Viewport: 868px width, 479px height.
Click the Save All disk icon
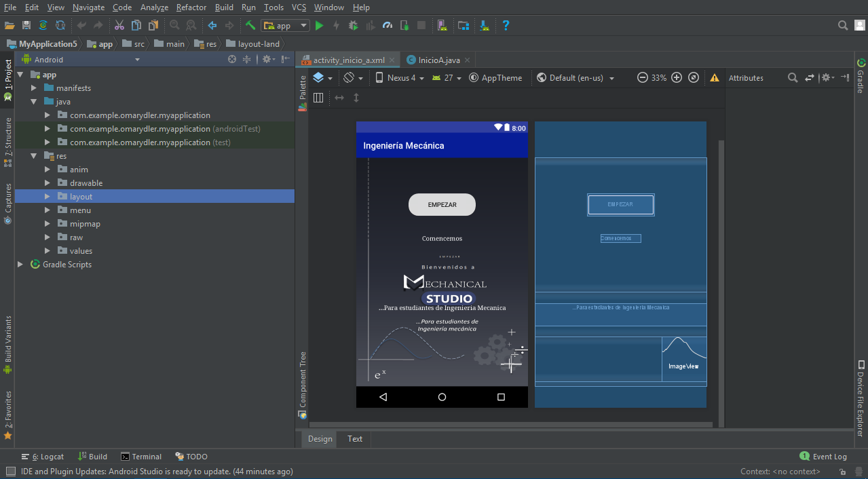click(26, 26)
